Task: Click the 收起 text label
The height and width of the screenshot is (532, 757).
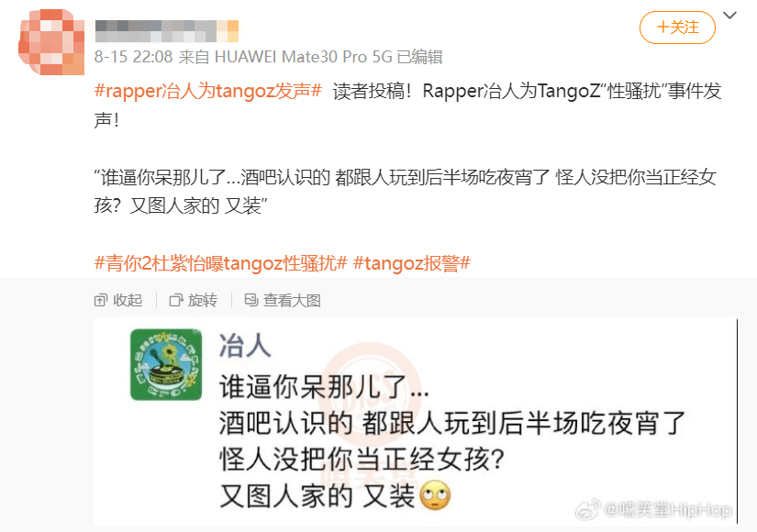Action: click(x=128, y=300)
